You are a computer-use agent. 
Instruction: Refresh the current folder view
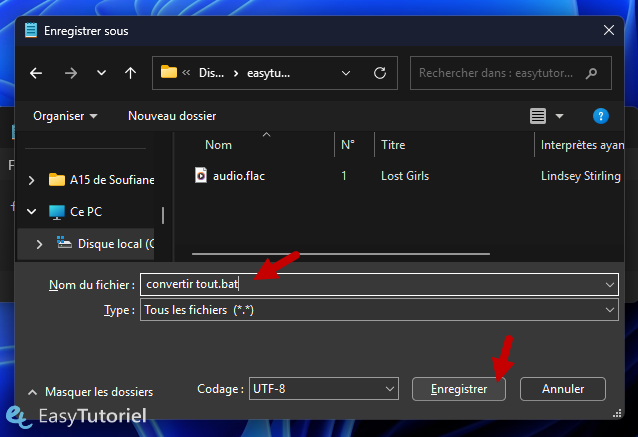[x=379, y=73]
